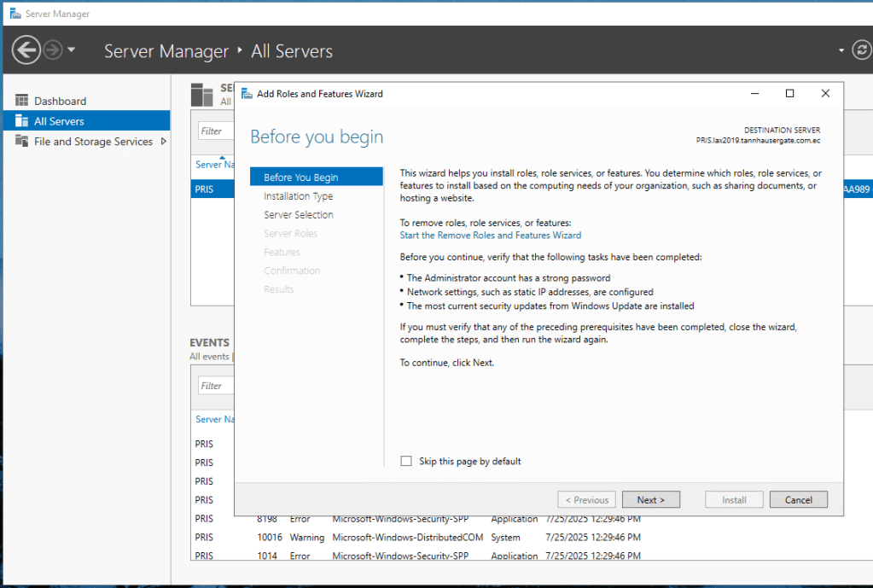The width and height of the screenshot is (873, 588).
Task: Go to Server Selection step
Action: point(298,215)
